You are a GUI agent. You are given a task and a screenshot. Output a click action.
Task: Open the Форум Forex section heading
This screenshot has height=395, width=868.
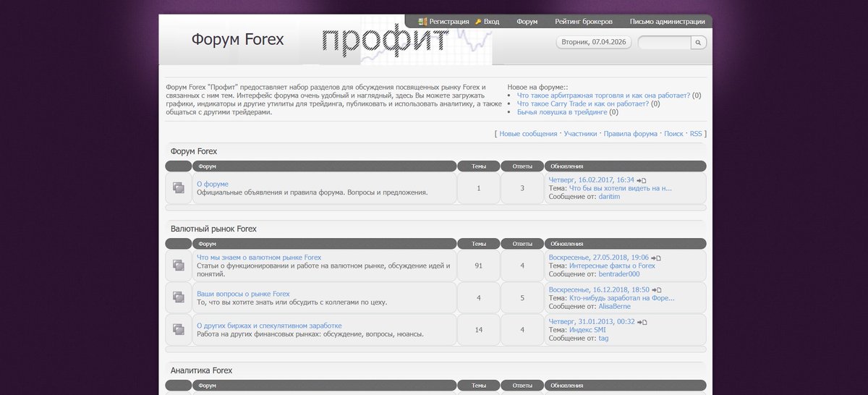click(194, 151)
